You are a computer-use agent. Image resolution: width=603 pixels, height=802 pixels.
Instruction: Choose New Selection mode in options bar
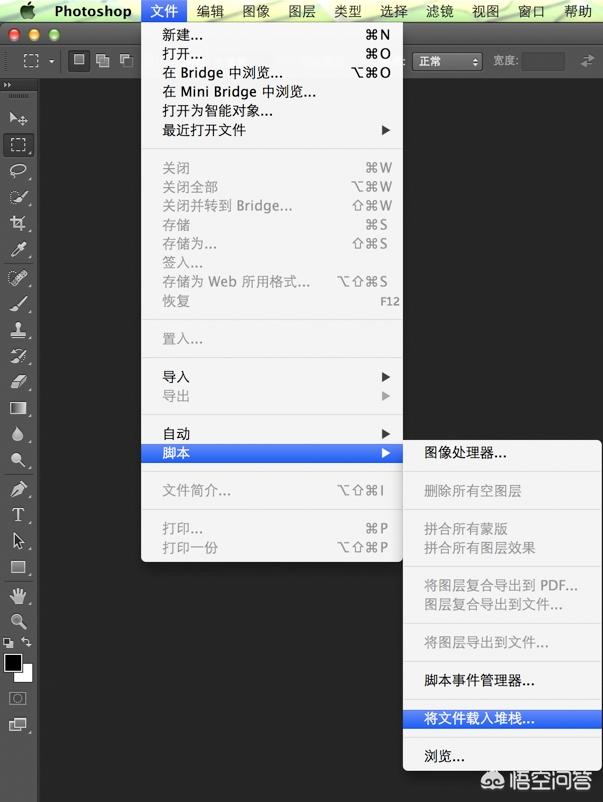tap(79, 60)
